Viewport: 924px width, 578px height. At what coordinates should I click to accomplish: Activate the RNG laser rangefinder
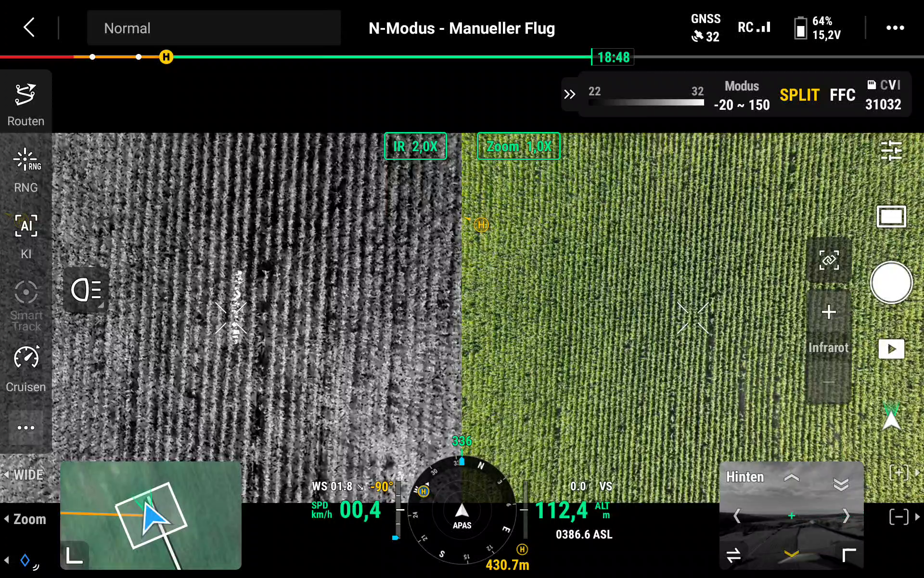[x=26, y=169]
